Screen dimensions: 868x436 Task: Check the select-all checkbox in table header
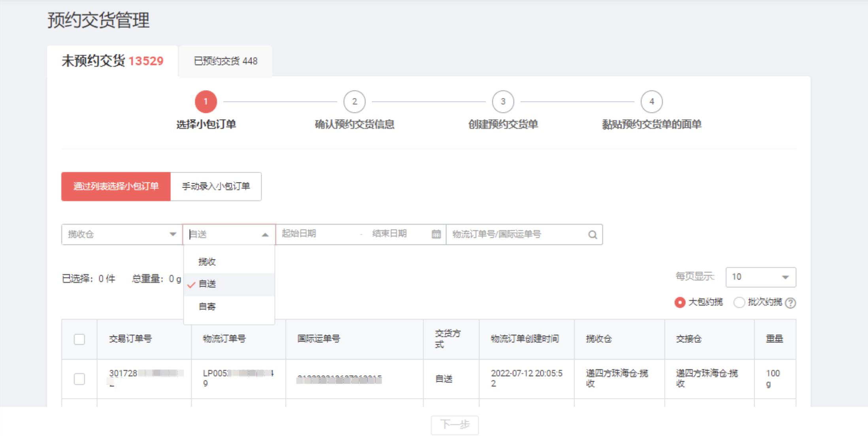79,338
